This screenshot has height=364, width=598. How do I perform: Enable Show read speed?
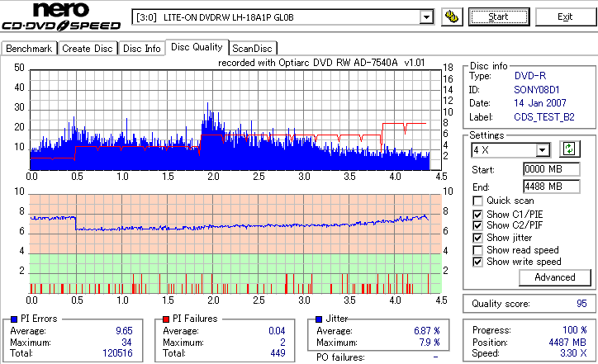click(x=477, y=250)
